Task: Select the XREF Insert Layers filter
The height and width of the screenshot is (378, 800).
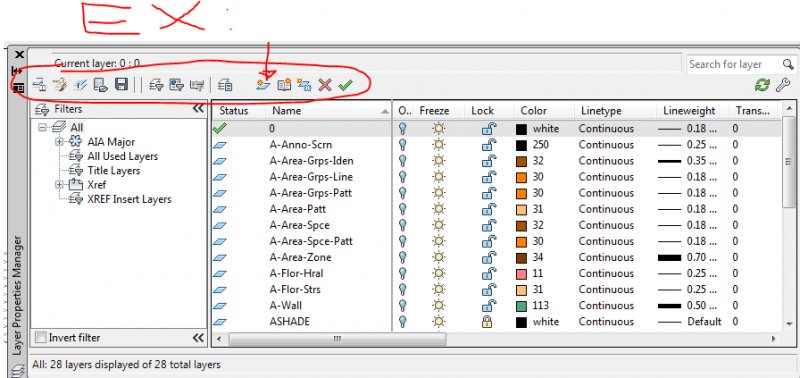Action: tap(130, 199)
